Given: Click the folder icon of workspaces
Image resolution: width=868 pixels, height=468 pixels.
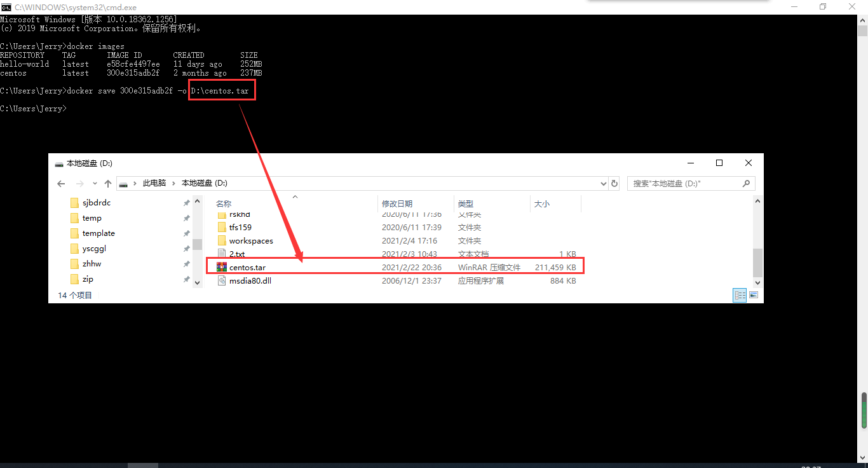Looking at the screenshot, I should [x=222, y=240].
